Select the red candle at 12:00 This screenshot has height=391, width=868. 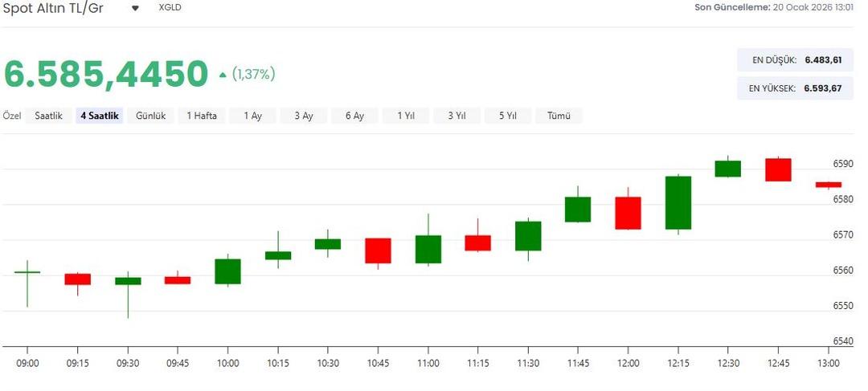point(628,213)
